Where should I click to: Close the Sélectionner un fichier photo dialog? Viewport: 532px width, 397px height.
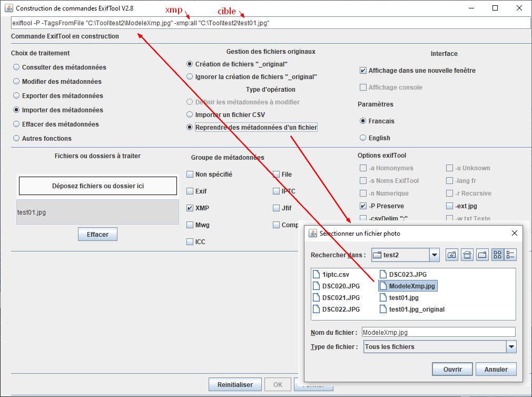coord(515,233)
